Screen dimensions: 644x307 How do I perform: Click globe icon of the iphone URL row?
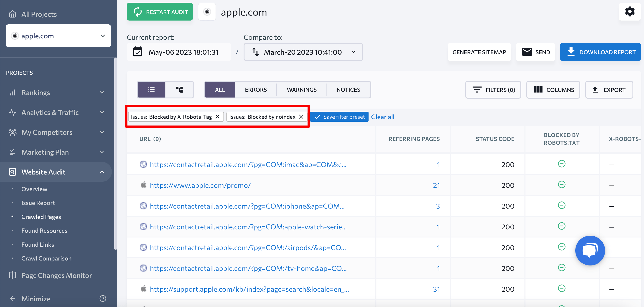point(143,206)
